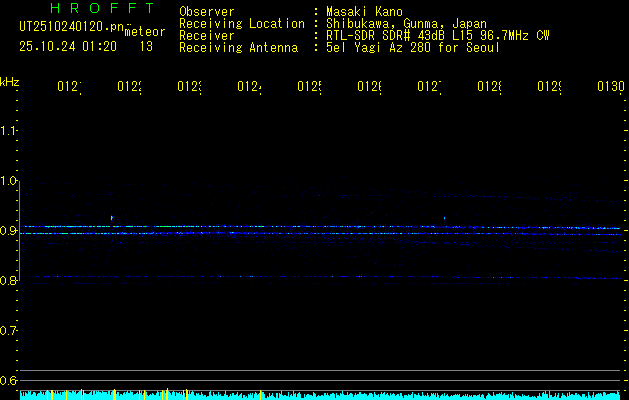
Task: Click the 'Receiving Antenna' field label
Action: click(238, 48)
